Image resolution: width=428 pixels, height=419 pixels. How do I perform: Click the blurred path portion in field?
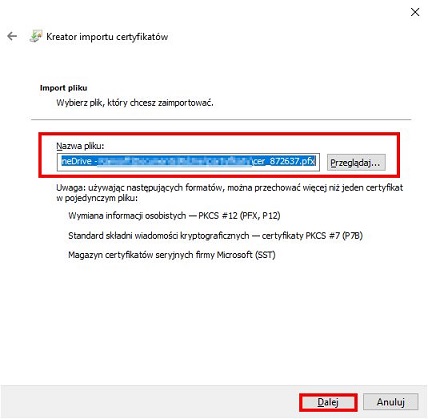pyautogui.click(x=175, y=161)
